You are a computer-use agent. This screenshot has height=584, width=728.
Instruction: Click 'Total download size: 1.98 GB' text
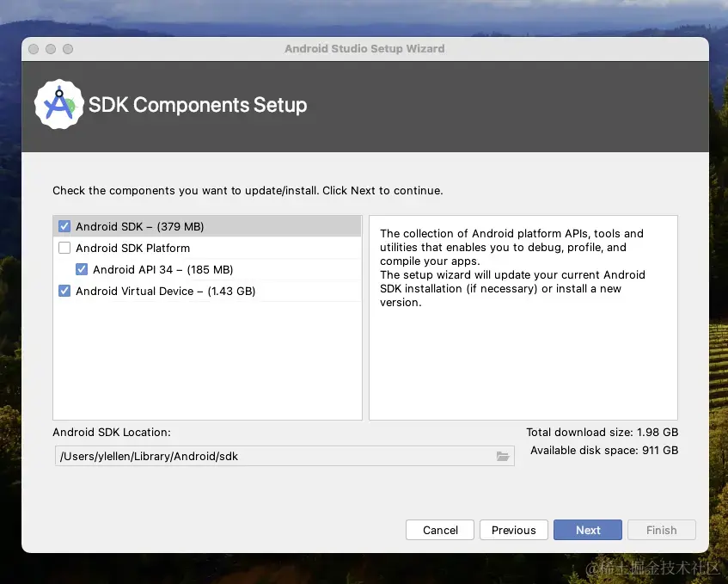[x=603, y=432]
